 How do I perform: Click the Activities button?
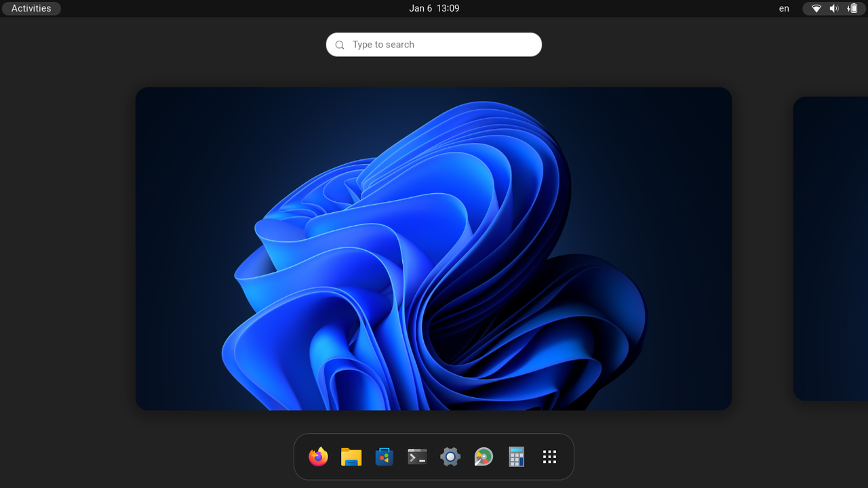[31, 9]
